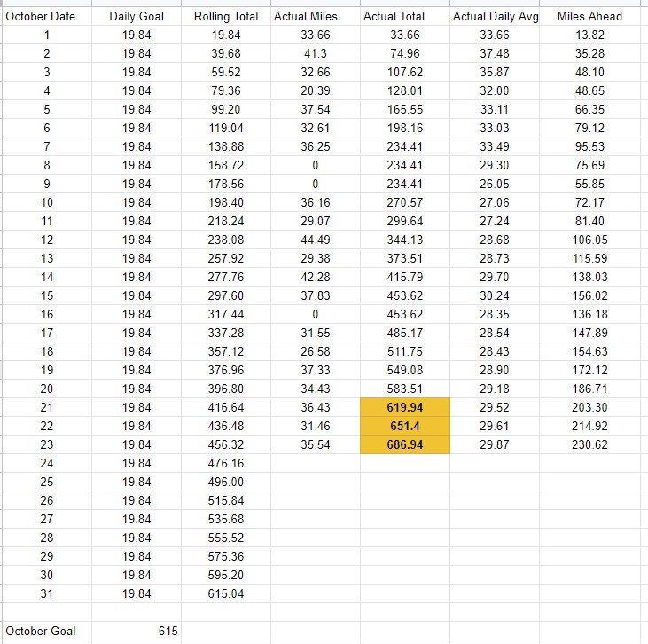This screenshot has width=648, height=644.
Task: Click the highlighted 651.4 cell
Action: [x=405, y=426]
